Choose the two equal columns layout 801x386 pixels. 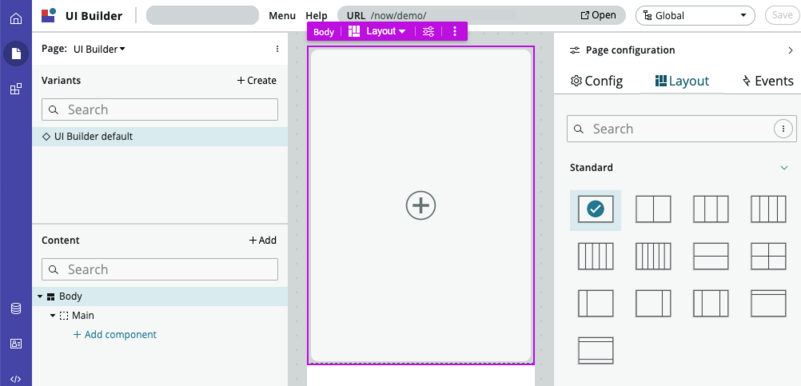point(653,209)
